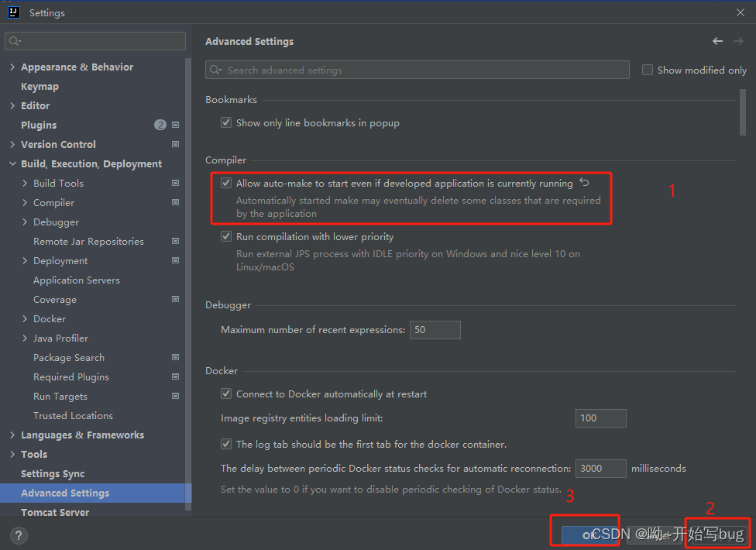Toggle Show only line bookmarks in popup
The height and width of the screenshot is (550, 756).
pyautogui.click(x=225, y=122)
